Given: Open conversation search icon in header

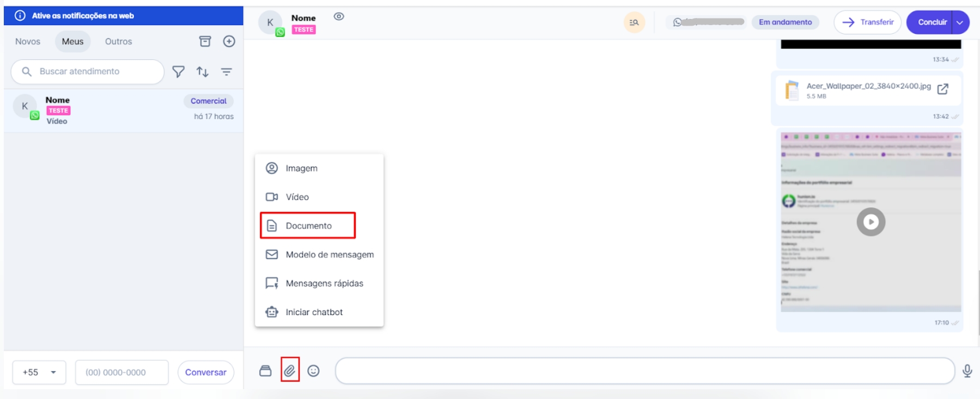Looking at the screenshot, I should click(634, 22).
